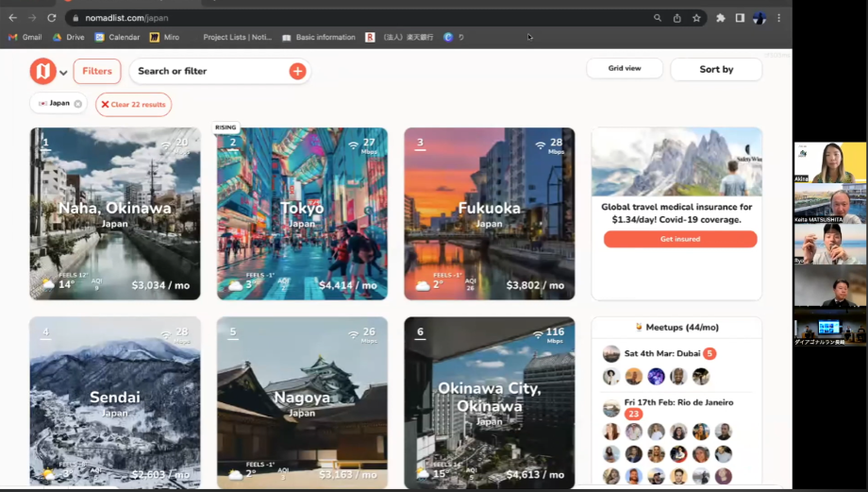Viewport: 868px width, 492px height.
Task: Open the Fukuoka city card
Action: pos(490,213)
